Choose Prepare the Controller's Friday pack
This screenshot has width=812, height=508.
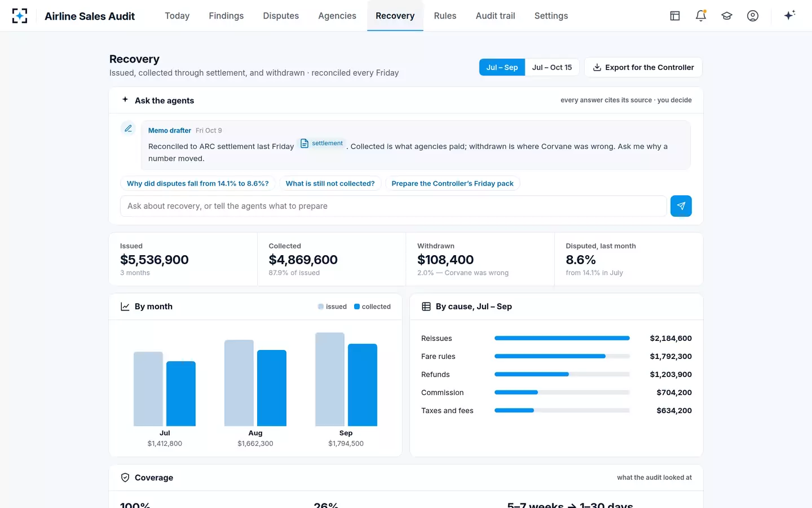click(453, 183)
